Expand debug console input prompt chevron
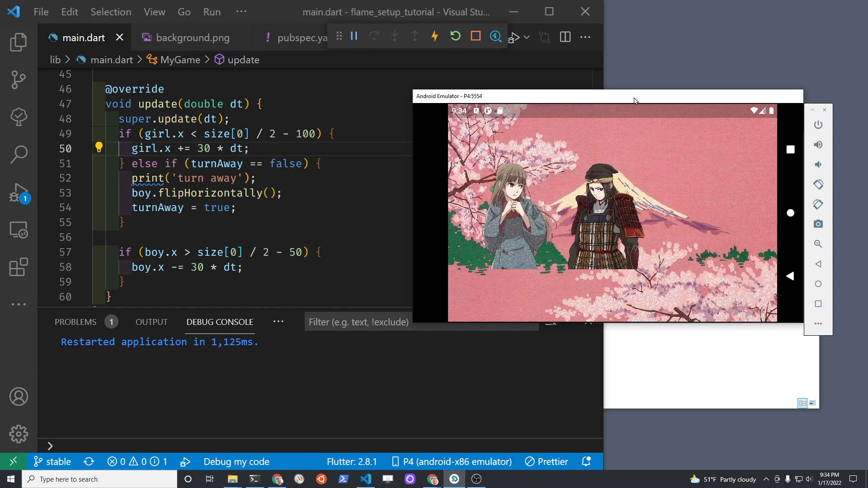This screenshot has height=488, width=868. [50, 446]
